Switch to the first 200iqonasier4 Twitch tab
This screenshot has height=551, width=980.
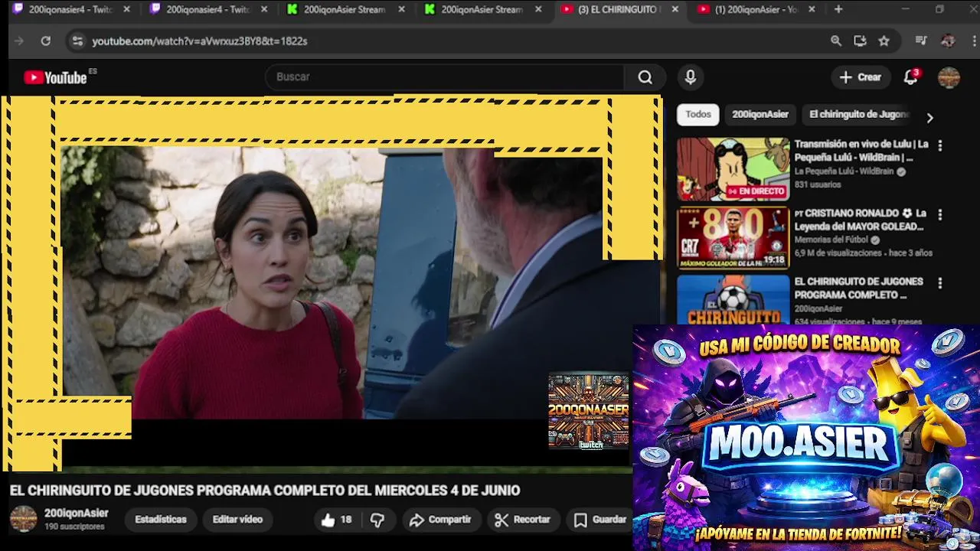pos(70,9)
